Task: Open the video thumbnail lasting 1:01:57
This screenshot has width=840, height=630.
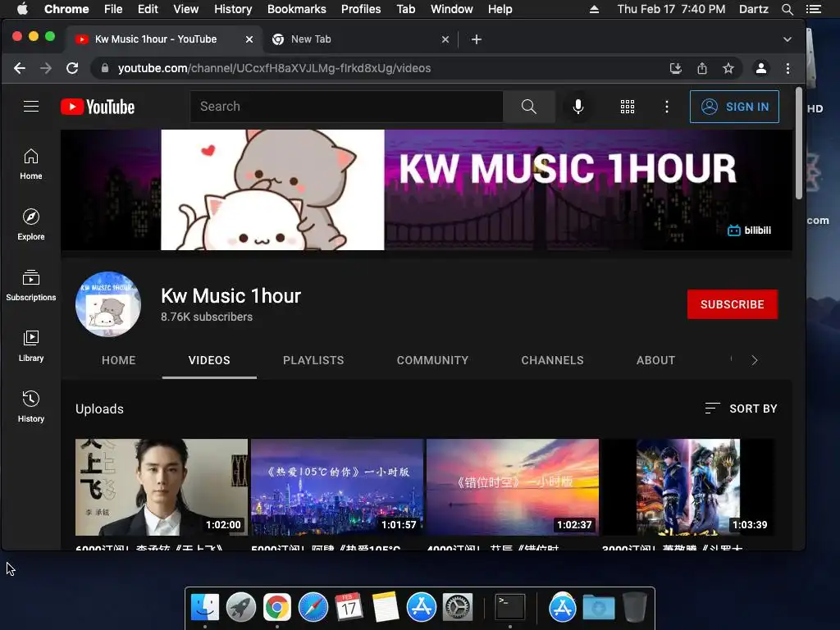Action: coord(337,487)
